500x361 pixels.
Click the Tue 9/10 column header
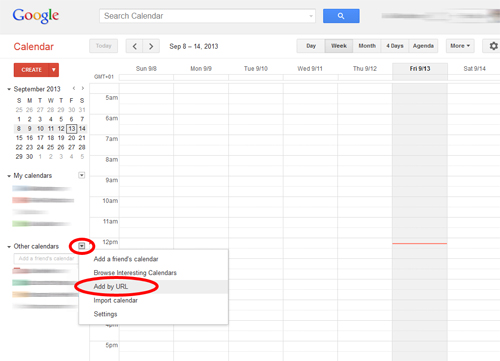pos(256,69)
